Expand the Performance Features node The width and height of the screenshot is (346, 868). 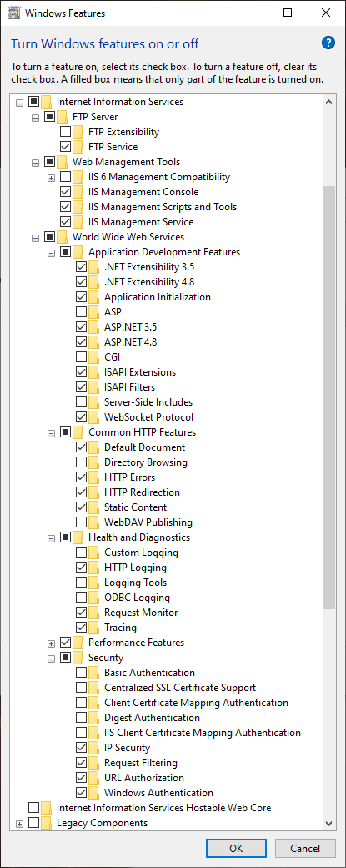[52, 643]
